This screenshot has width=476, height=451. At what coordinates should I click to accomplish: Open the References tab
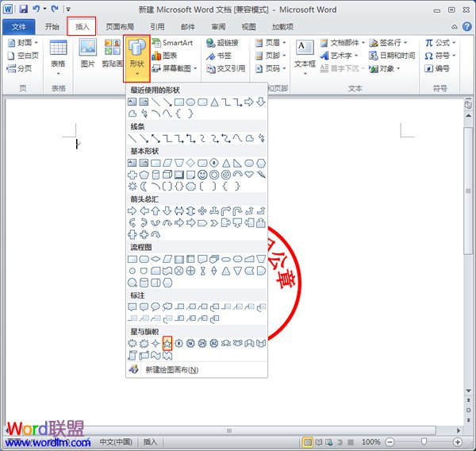[157, 27]
